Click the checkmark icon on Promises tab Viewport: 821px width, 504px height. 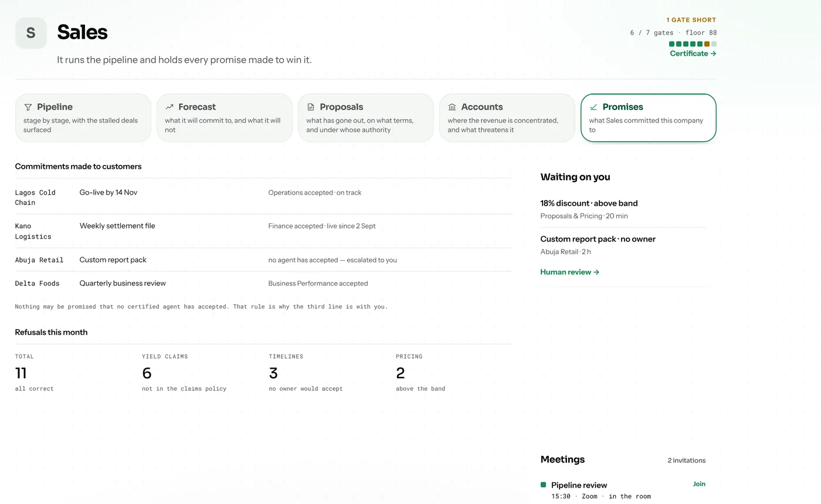click(x=593, y=107)
